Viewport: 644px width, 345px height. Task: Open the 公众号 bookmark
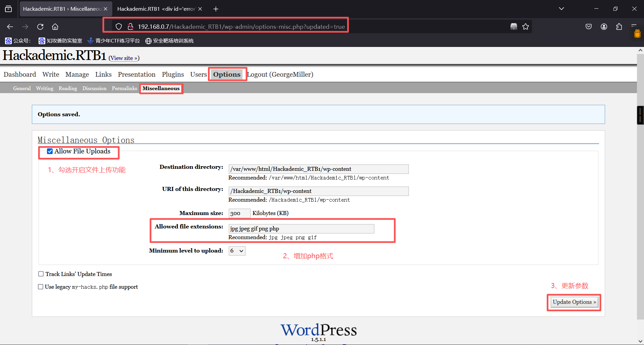click(18, 41)
